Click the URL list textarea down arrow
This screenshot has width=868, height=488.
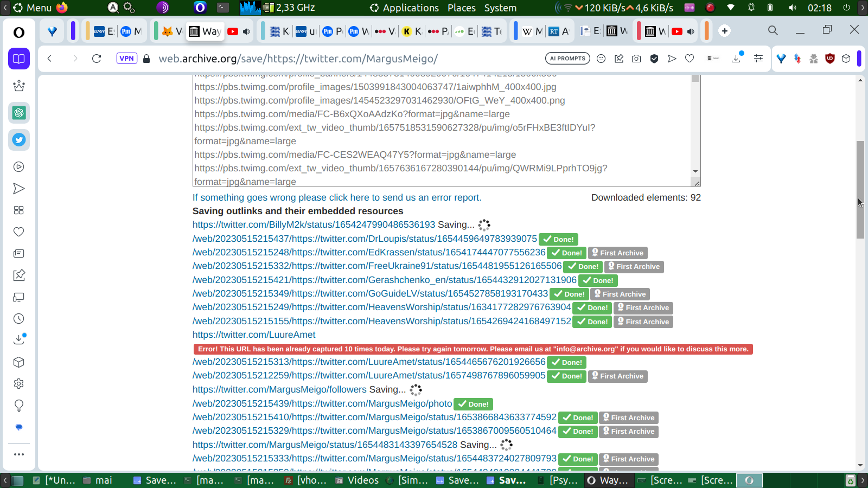click(695, 171)
